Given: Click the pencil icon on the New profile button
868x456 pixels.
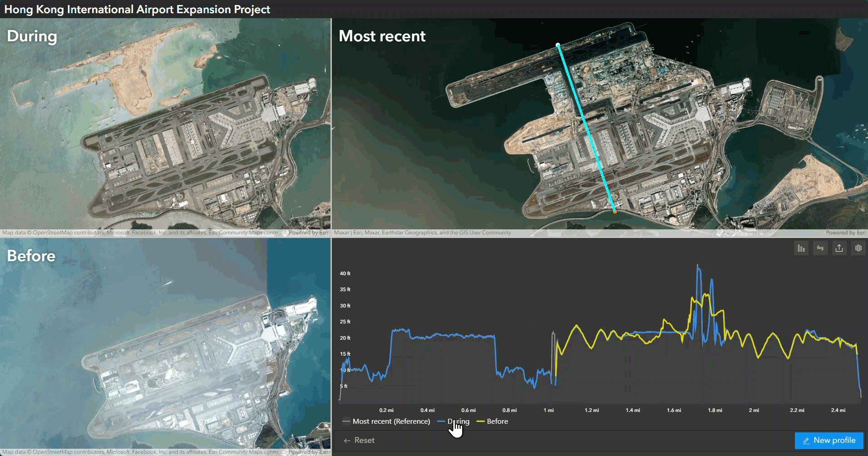Looking at the screenshot, I should point(807,440).
